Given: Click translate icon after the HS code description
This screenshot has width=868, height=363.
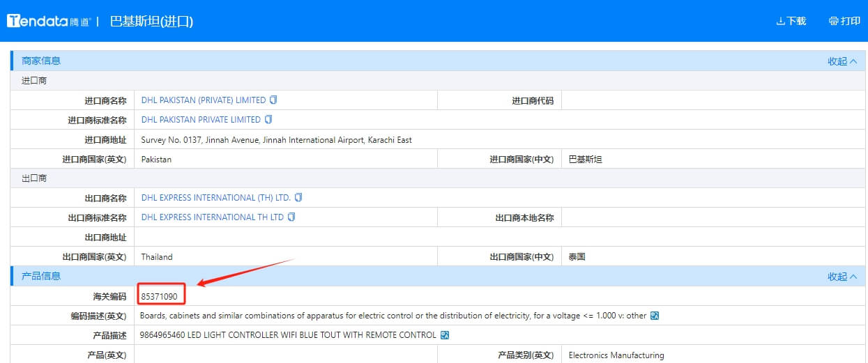Looking at the screenshot, I should pyautogui.click(x=654, y=316).
